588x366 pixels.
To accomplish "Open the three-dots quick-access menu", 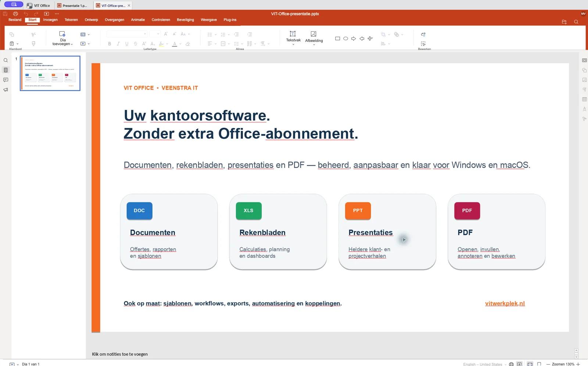I will point(57,14).
